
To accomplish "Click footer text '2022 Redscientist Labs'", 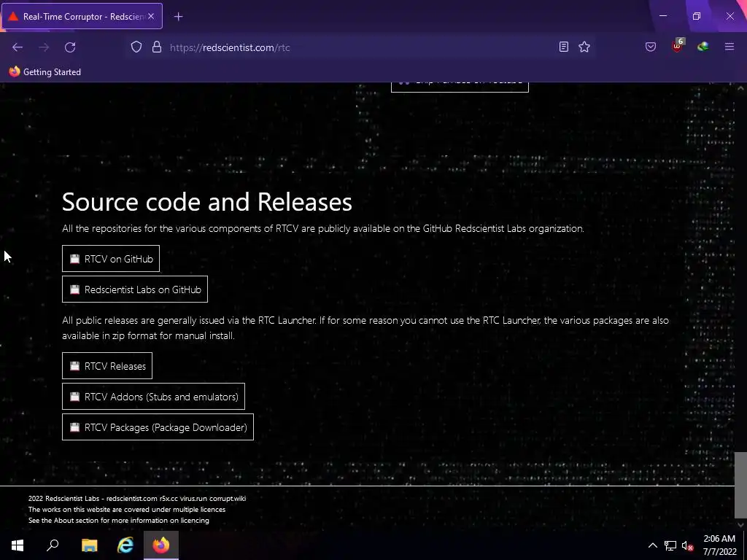I will pos(64,498).
